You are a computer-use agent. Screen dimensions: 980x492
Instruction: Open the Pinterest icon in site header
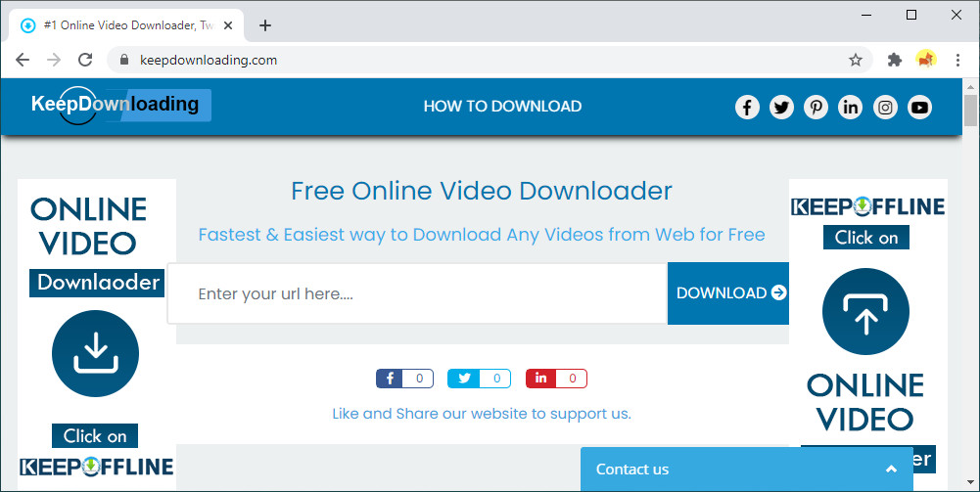(x=816, y=107)
